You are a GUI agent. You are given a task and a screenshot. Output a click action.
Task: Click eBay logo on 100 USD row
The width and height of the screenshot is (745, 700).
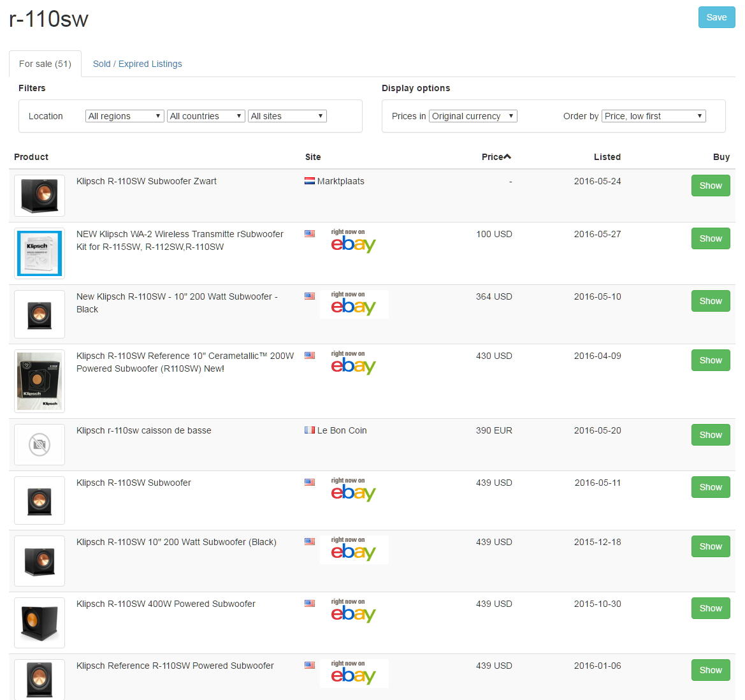pyautogui.click(x=354, y=241)
